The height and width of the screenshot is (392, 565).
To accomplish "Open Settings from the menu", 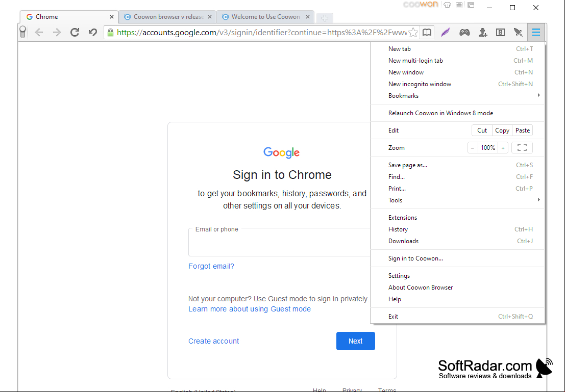I will pyautogui.click(x=458, y=276).
